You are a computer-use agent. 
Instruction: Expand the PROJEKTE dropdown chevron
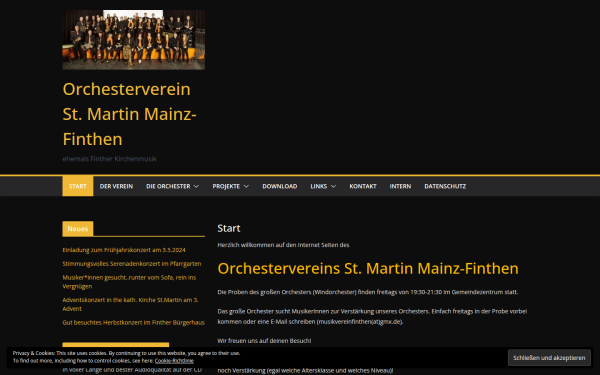[x=246, y=186]
